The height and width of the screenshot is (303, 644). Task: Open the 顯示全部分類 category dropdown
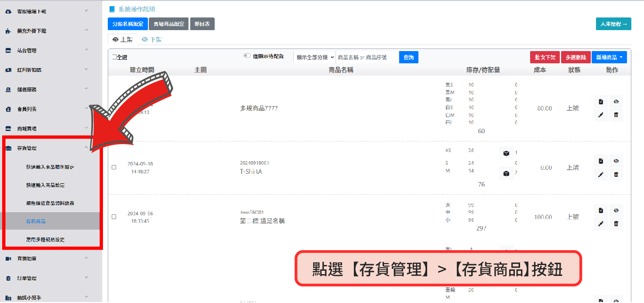pyautogui.click(x=314, y=57)
